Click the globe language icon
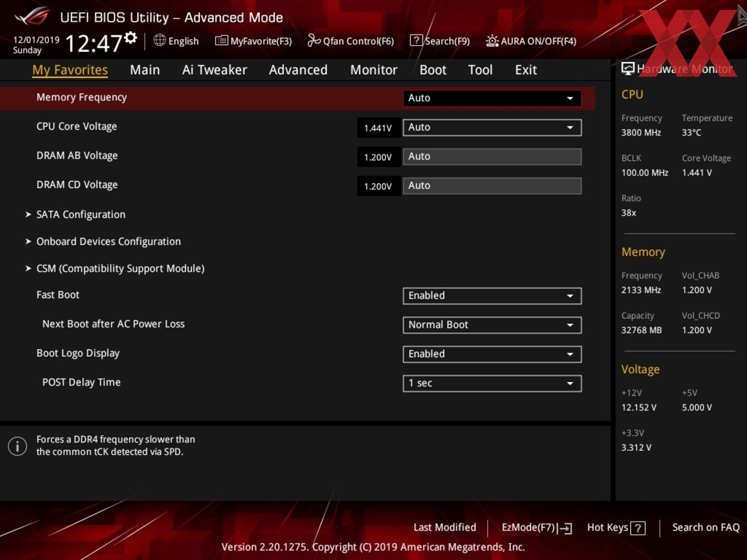The image size is (747, 560). click(160, 40)
